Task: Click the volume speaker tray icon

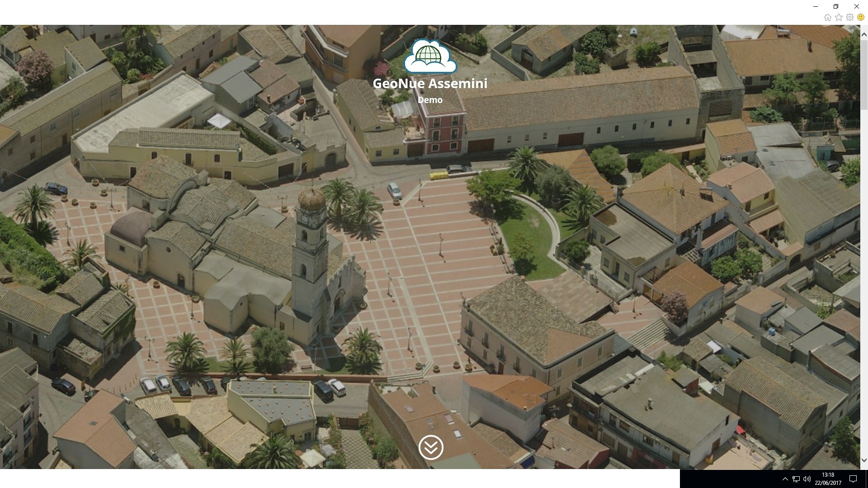Action: click(807, 479)
